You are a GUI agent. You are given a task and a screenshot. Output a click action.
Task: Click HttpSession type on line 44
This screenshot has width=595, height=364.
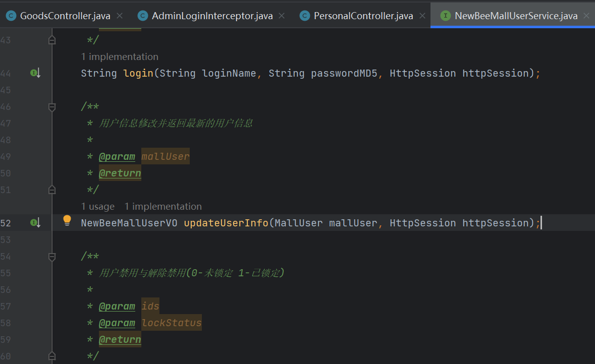point(423,73)
